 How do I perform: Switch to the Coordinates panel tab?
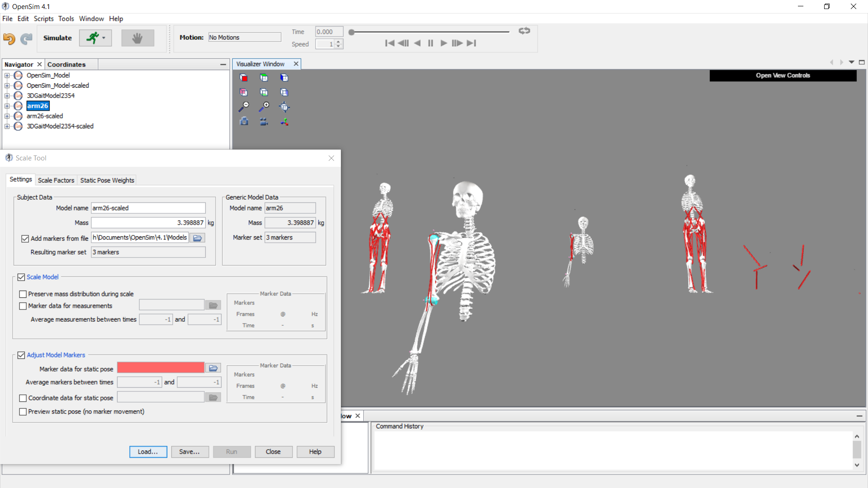66,65
